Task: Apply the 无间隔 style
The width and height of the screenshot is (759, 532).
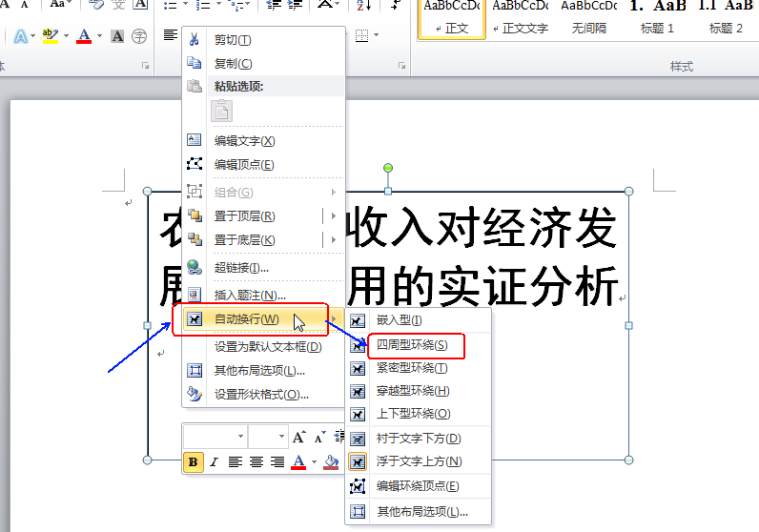Action: [588, 18]
